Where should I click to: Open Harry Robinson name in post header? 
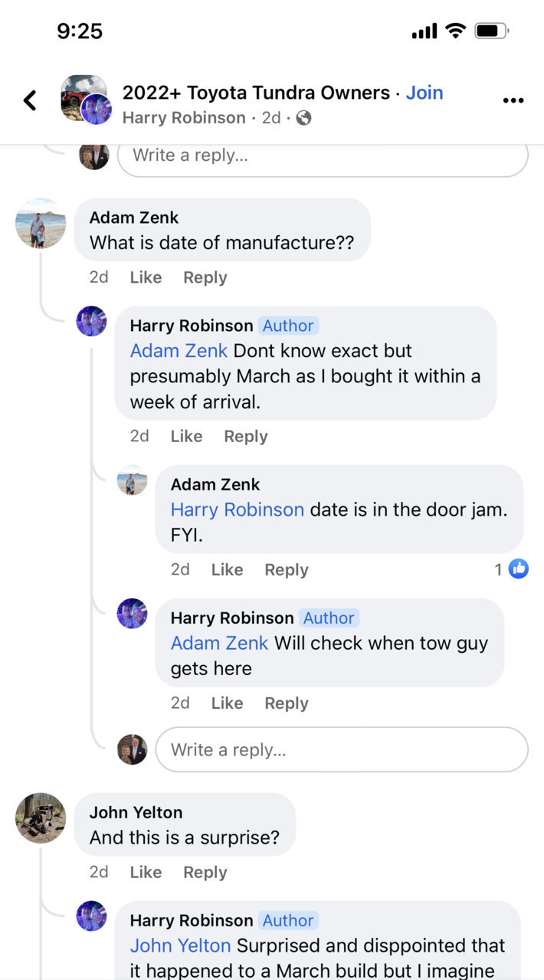184,118
